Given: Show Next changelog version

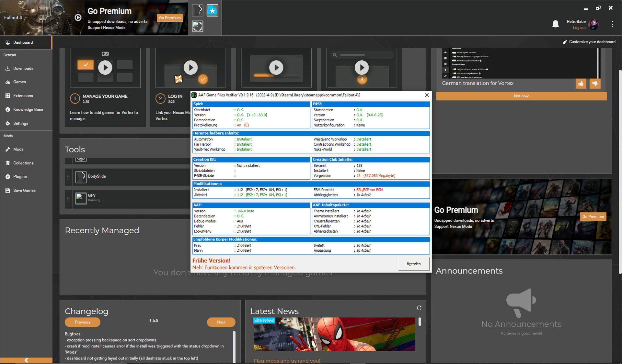Looking at the screenshot, I should [x=221, y=322].
